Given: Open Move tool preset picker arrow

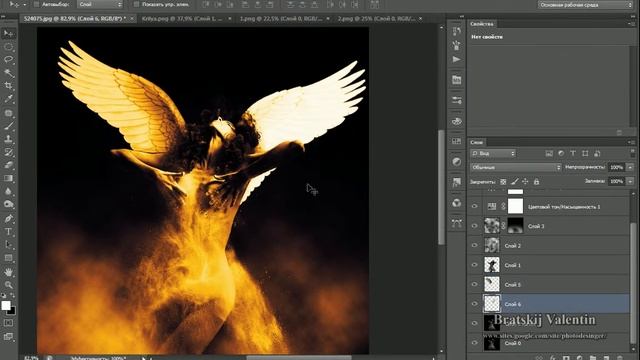Looking at the screenshot, I should point(24,4).
